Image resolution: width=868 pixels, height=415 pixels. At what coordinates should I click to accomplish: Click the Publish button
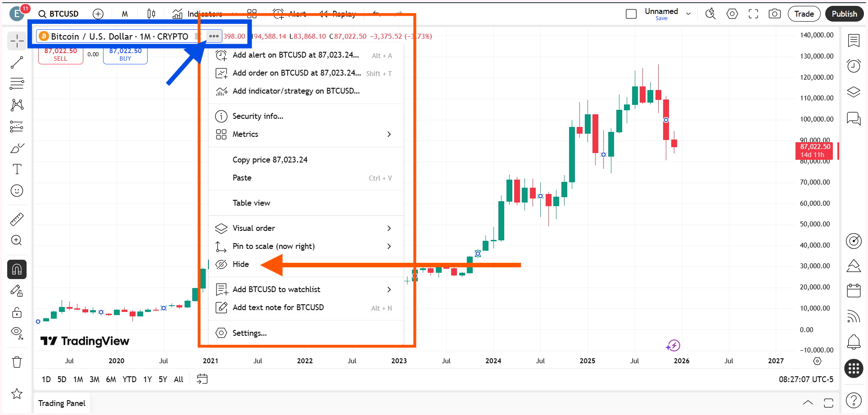tap(844, 14)
